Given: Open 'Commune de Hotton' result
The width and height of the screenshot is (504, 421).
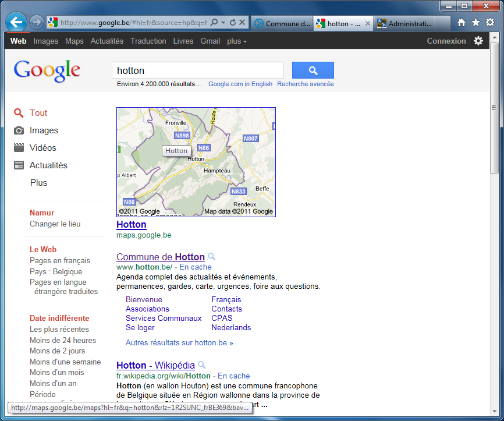Looking at the screenshot, I should (161, 257).
